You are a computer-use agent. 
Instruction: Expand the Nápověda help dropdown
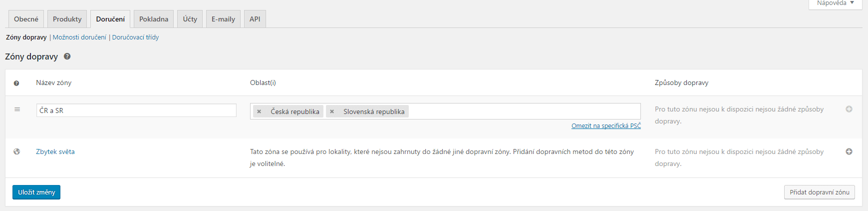coord(835,3)
